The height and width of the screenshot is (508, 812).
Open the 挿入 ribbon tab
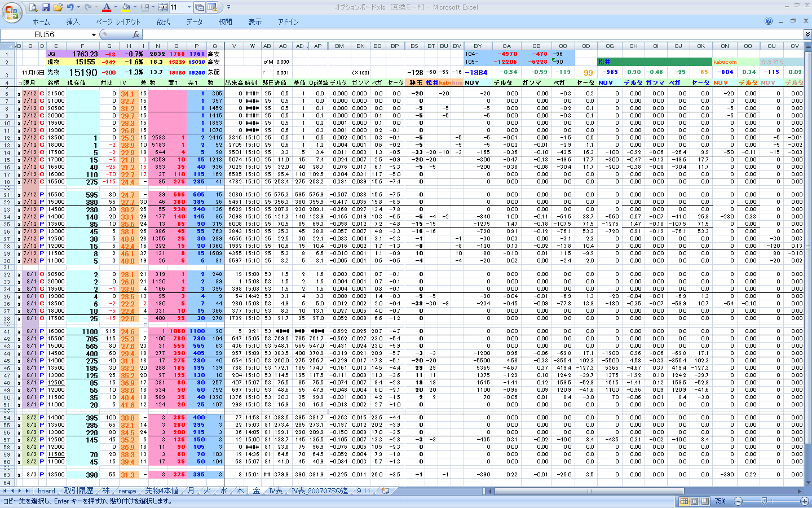[x=73, y=22]
